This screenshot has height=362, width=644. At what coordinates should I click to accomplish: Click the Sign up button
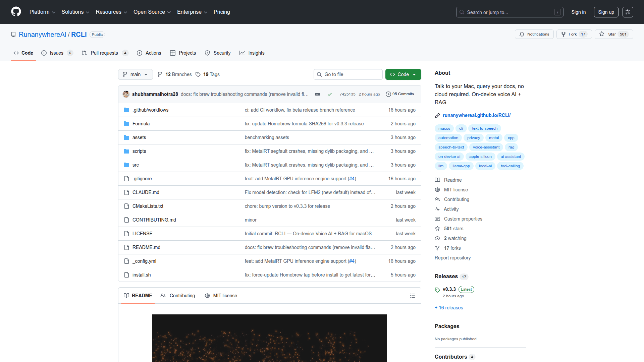pyautogui.click(x=606, y=12)
